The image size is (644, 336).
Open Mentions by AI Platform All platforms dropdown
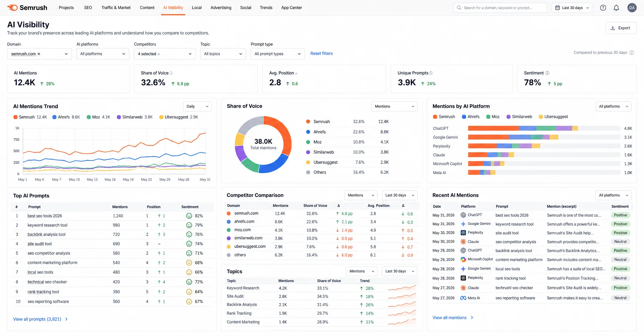pos(614,106)
